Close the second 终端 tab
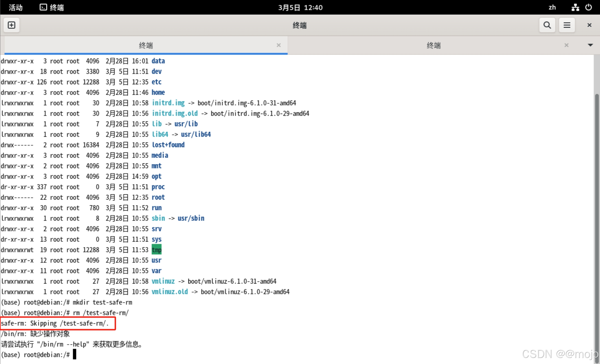This screenshot has width=600, height=364. [x=566, y=45]
